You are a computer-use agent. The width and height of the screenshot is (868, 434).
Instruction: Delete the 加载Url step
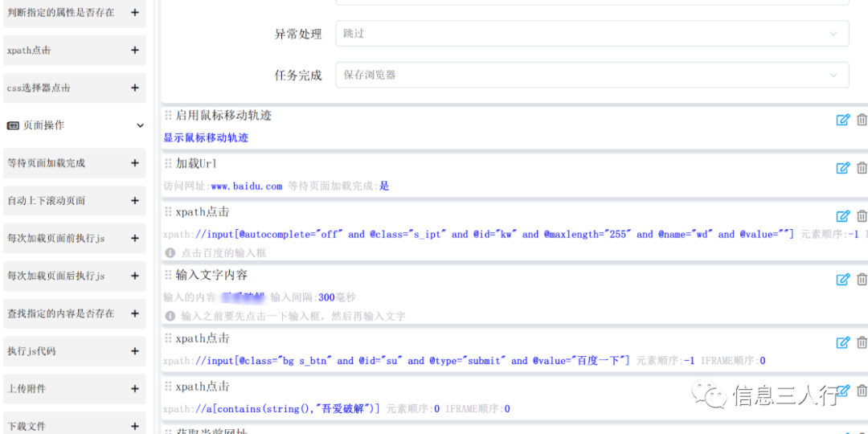[862, 168]
